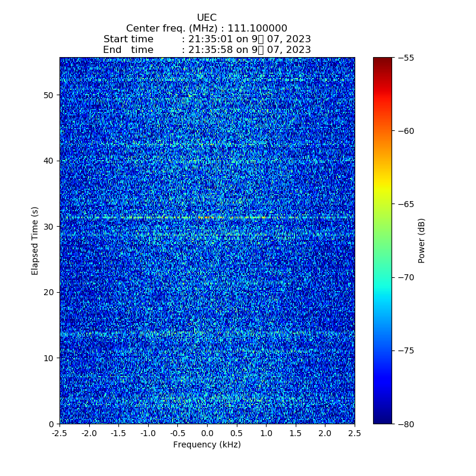Viewport: 476px width, 476px height.
Task: Click the yellow band on the colorbar
Action: point(383,188)
